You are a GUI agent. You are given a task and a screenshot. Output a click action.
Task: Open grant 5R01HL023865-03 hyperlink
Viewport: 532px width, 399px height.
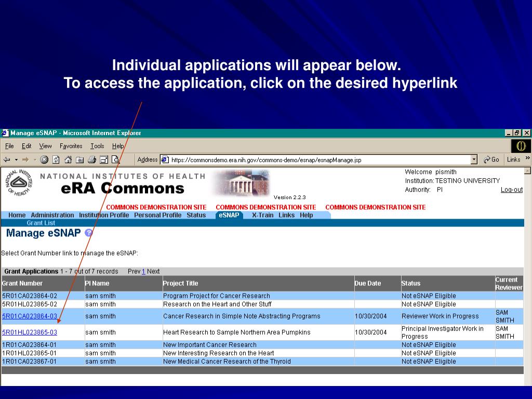click(x=30, y=332)
